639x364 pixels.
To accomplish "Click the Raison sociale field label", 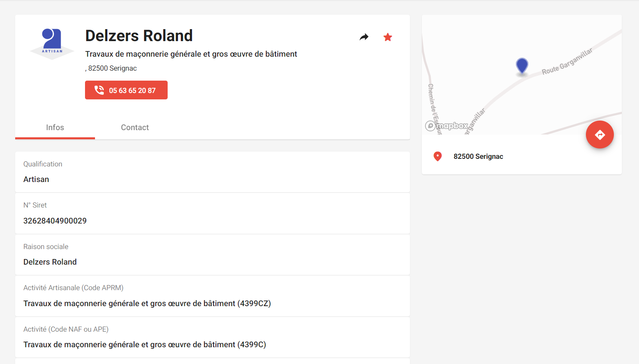I will pyautogui.click(x=46, y=247).
